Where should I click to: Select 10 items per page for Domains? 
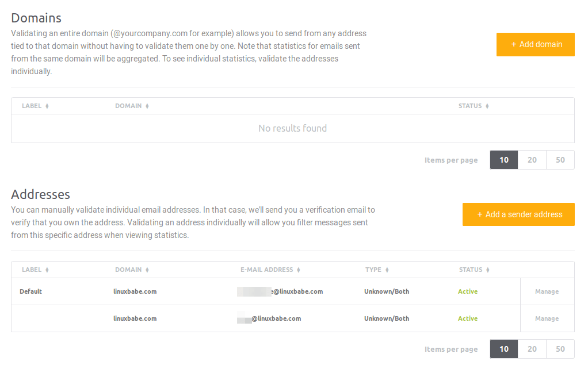point(504,160)
